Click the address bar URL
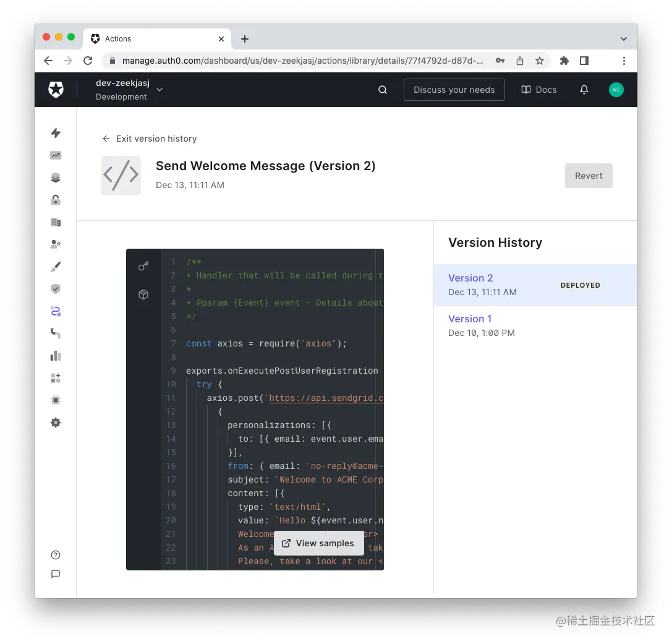This screenshot has width=672, height=644. click(302, 61)
